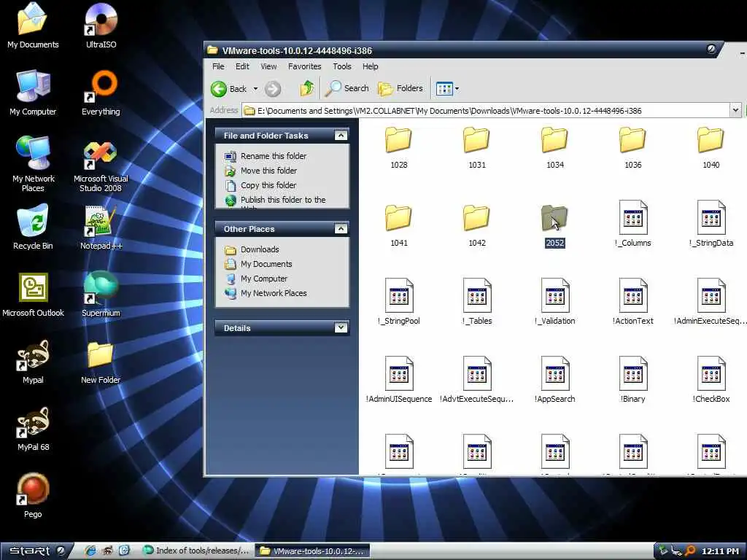Collapse the File and Folder Tasks panel
Screen dimensions: 747x560
[x=341, y=136]
